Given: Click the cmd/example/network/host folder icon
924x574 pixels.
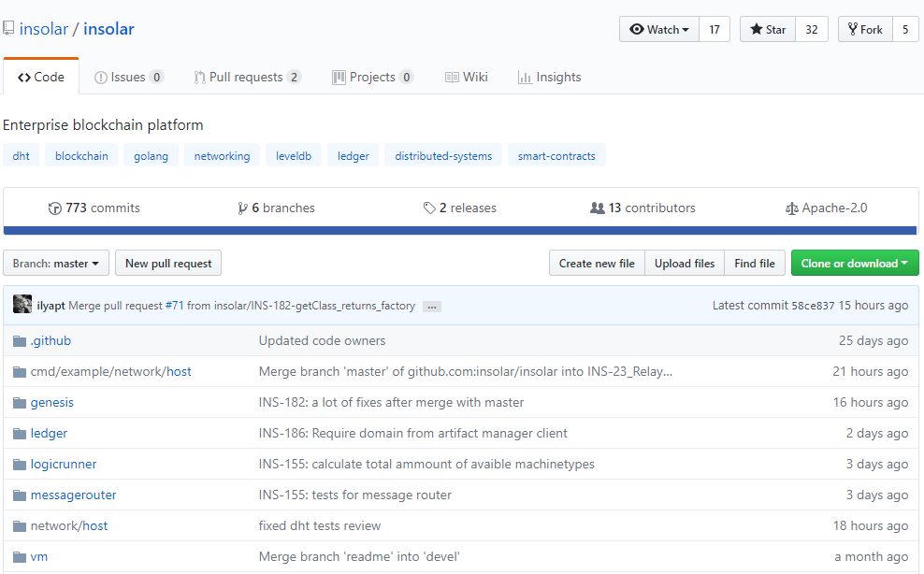Looking at the screenshot, I should point(20,372).
